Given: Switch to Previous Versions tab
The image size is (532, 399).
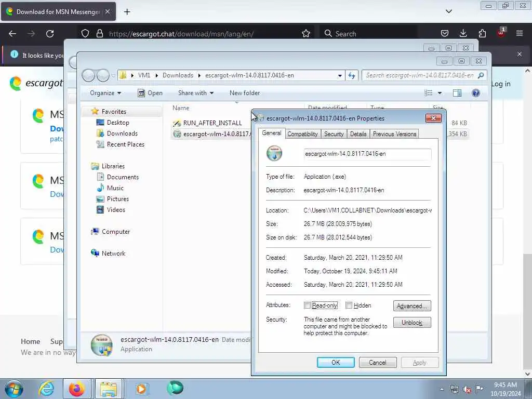Looking at the screenshot, I should coord(394,134).
